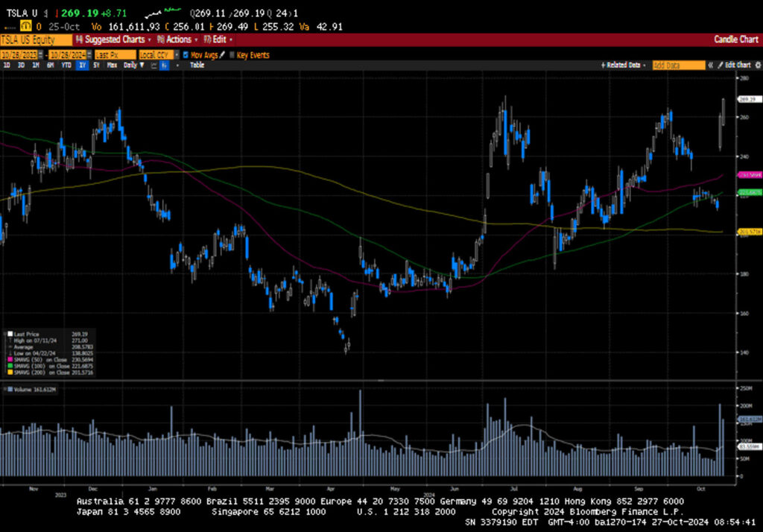Image resolution: width=763 pixels, height=532 pixels.
Task: Click the Add Data input field
Action: tap(678, 66)
